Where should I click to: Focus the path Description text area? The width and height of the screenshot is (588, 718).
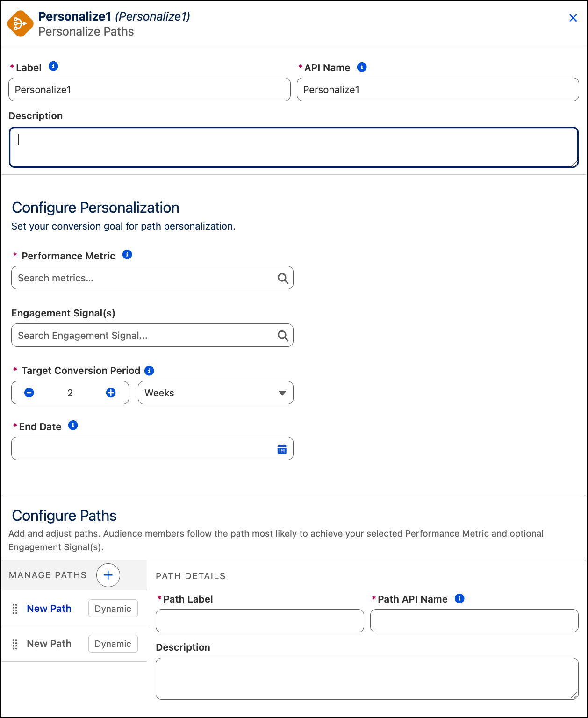(x=367, y=679)
